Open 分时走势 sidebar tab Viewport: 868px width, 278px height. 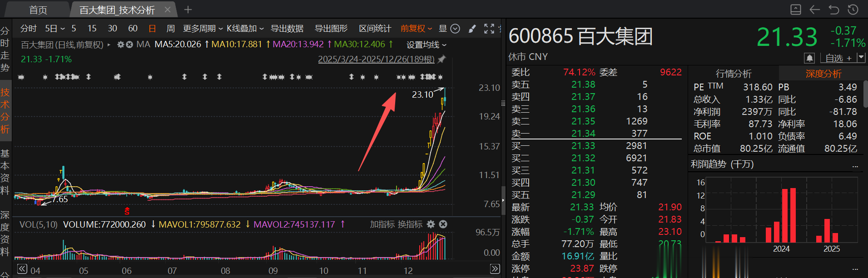[5, 49]
